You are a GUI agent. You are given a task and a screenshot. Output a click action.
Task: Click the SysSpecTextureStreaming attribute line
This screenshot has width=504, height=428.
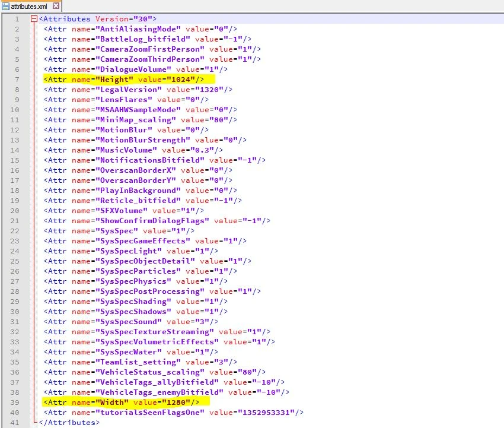click(x=157, y=332)
